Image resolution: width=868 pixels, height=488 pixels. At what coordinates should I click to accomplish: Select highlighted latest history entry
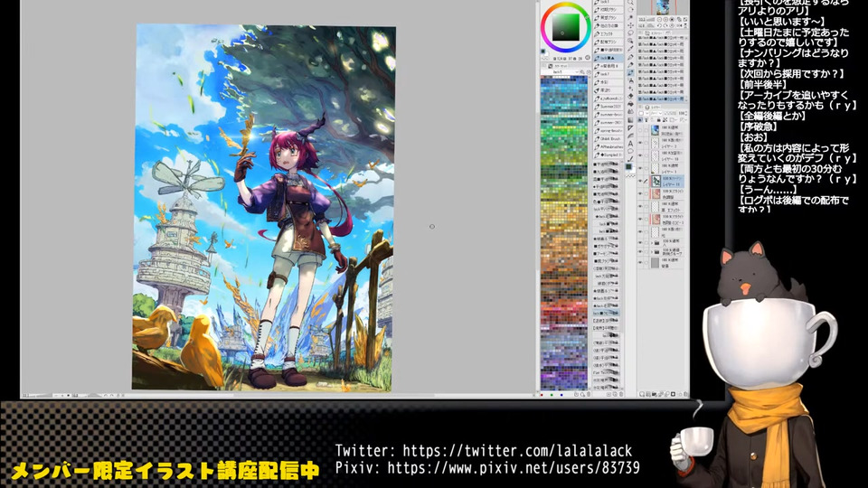pos(660,99)
